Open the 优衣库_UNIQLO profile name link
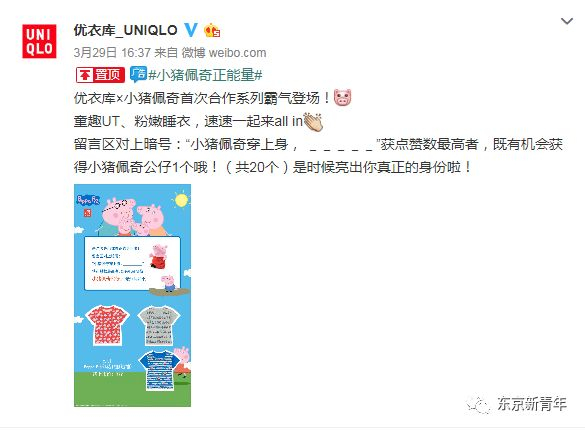585x430 pixels. coord(125,30)
